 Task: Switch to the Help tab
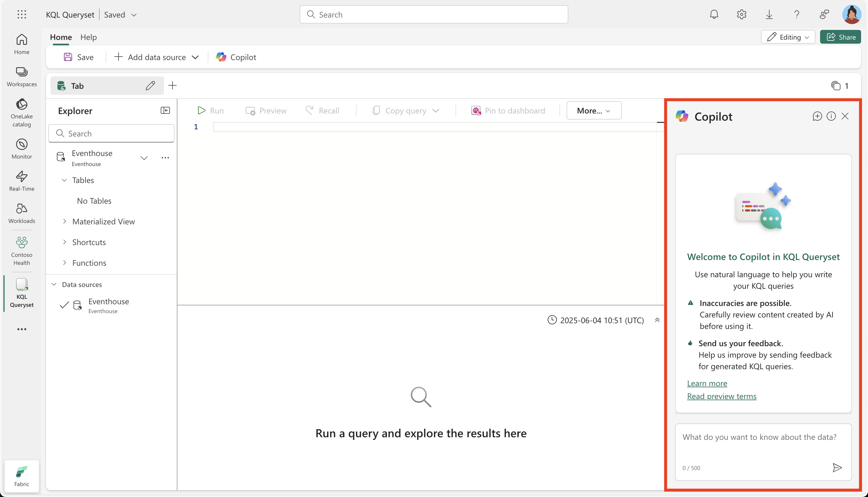click(88, 37)
